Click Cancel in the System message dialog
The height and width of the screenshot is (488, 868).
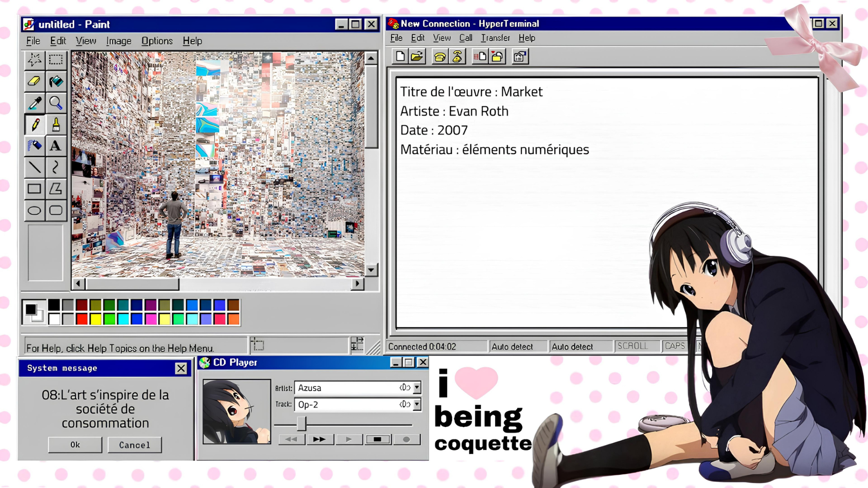coord(134,445)
